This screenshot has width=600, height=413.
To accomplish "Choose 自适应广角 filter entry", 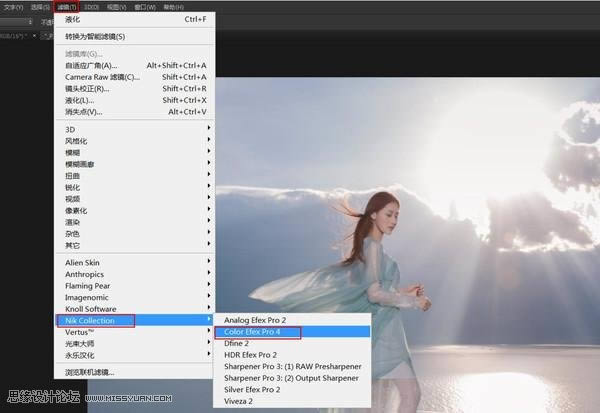I will coord(91,66).
